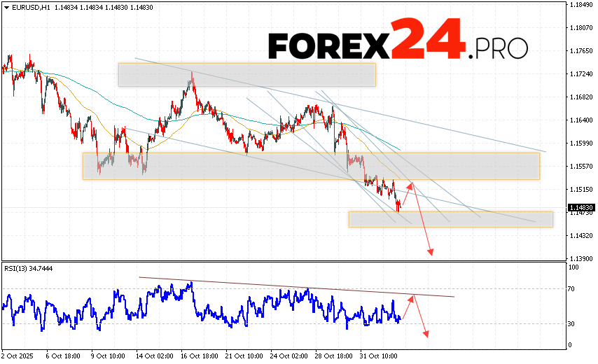Click time axis label 21 Oct 10:00
The width and height of the screenshot is (598, 364).
[244, 356]
